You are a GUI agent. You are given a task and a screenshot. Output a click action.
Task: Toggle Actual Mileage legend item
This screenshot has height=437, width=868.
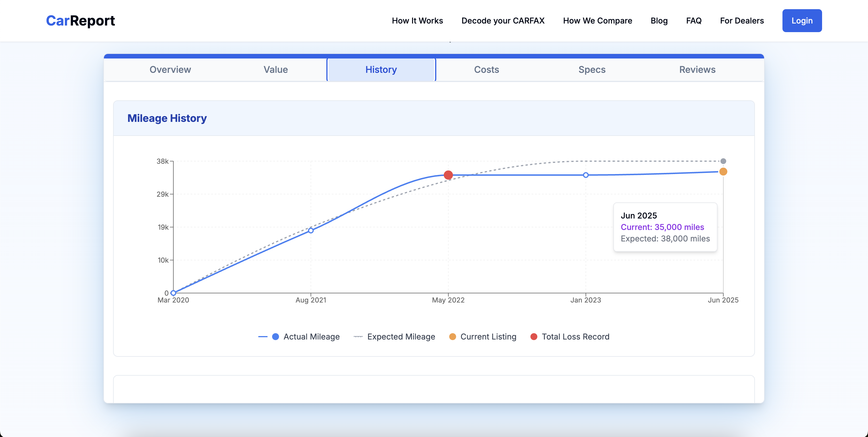pos(299,337)
